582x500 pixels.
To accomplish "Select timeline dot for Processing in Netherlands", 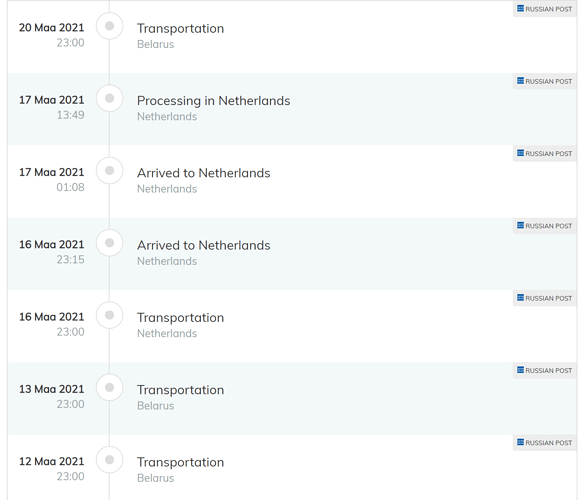I will (x=109, y=98).
